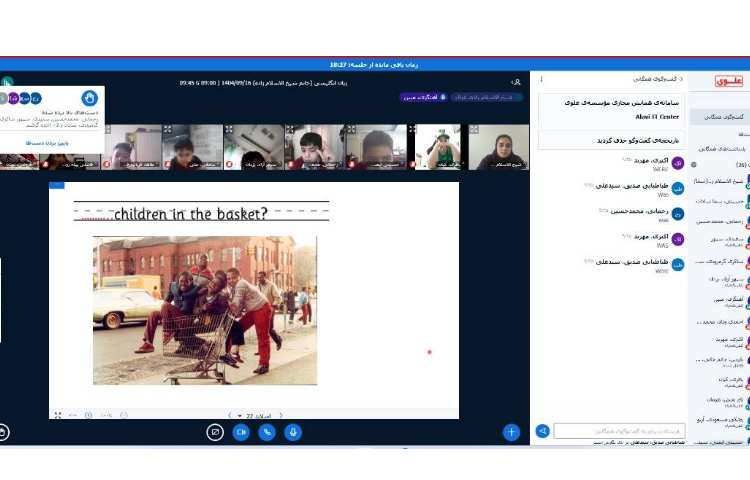Screen dimensions: 750x480
Task: Select the teacher's webcam thumbnail
Action: [x=498, y=147]
